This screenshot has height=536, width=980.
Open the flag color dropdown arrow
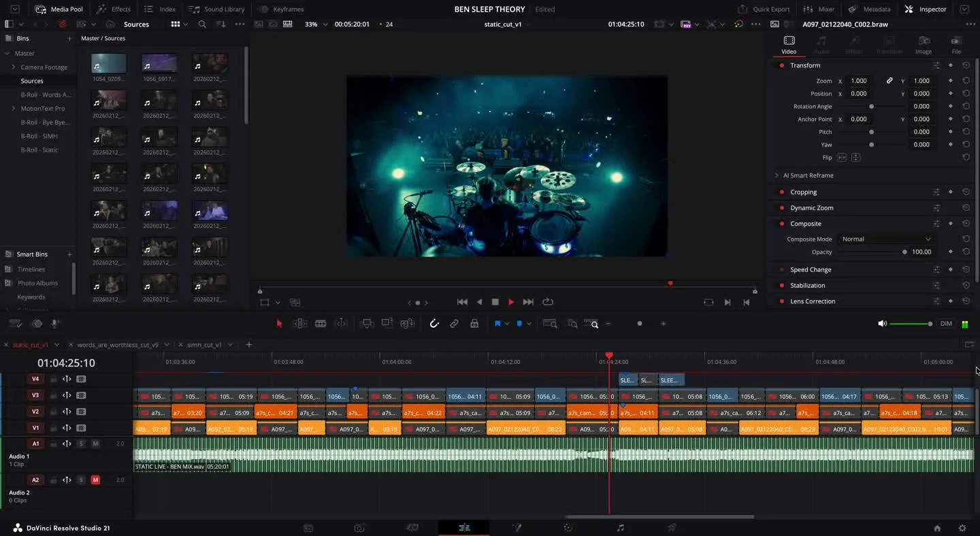506,324
